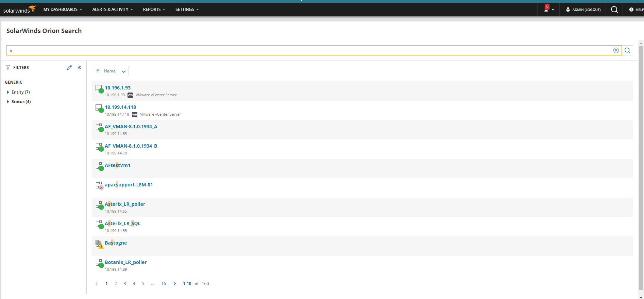Click 'VMware vCenter Server' text under 10.196.1.93

tap(156, 95)
